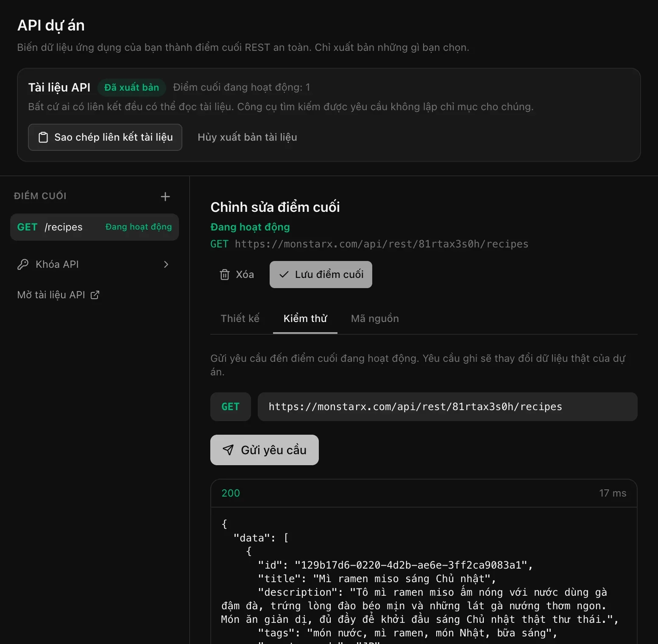The width and height of the screenshot is (658, 644).
Task: Expand Khóa API with the chevron arrow
Action: 166,264
